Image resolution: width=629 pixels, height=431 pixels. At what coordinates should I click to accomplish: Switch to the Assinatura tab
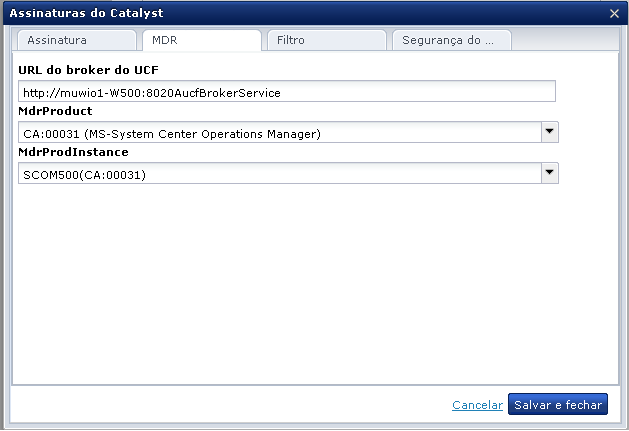pos(74,41)
